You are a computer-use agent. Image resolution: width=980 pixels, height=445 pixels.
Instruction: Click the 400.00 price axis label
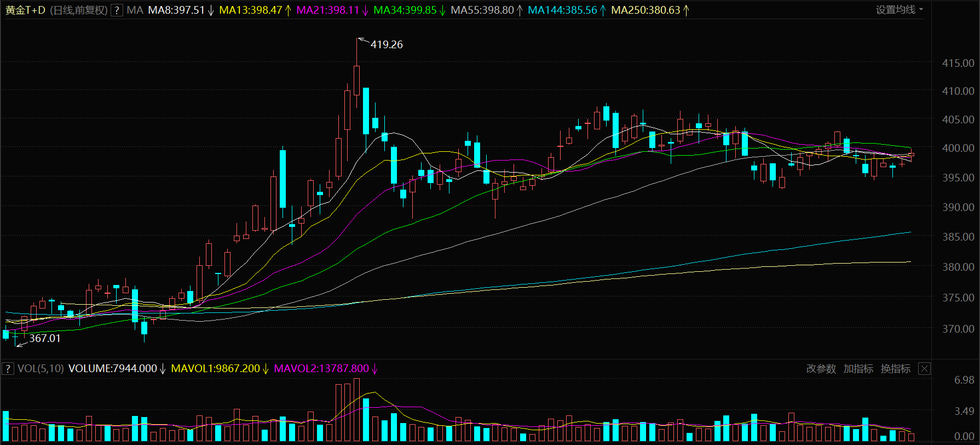coord(958,148)
